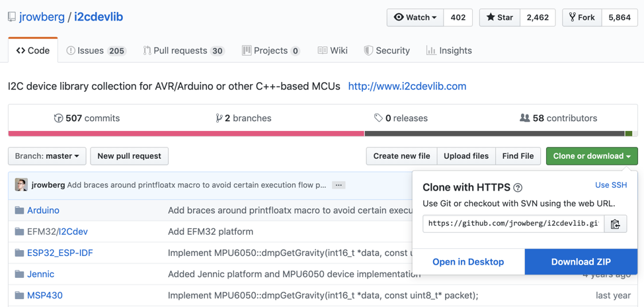Open the Jennic folder
The height and width of the screenshot is (307, 644).
click(x=40, y=274)
